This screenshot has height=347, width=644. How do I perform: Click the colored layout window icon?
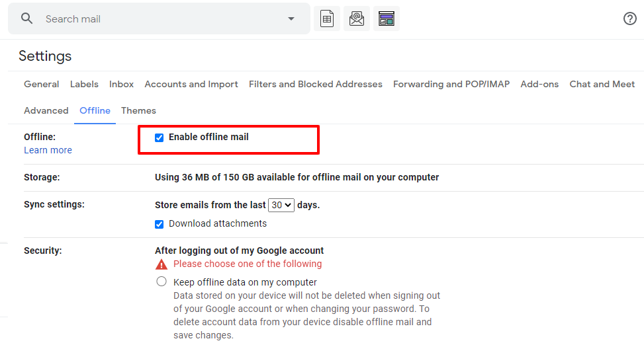pos(387,19)
